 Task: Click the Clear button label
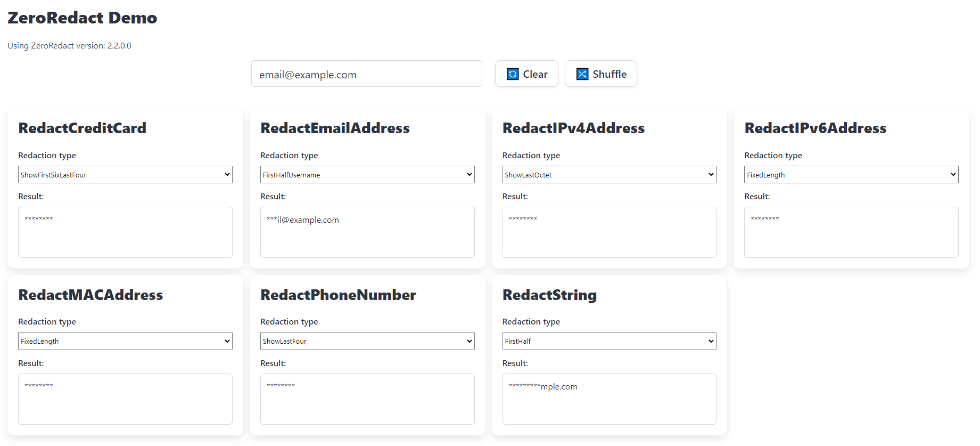tap(535, 74)
